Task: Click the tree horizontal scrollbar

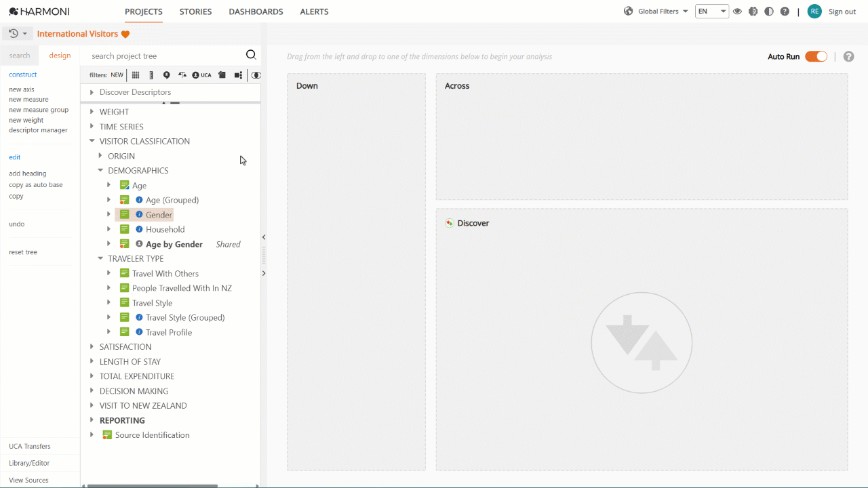Action: (x=153, y=485)
